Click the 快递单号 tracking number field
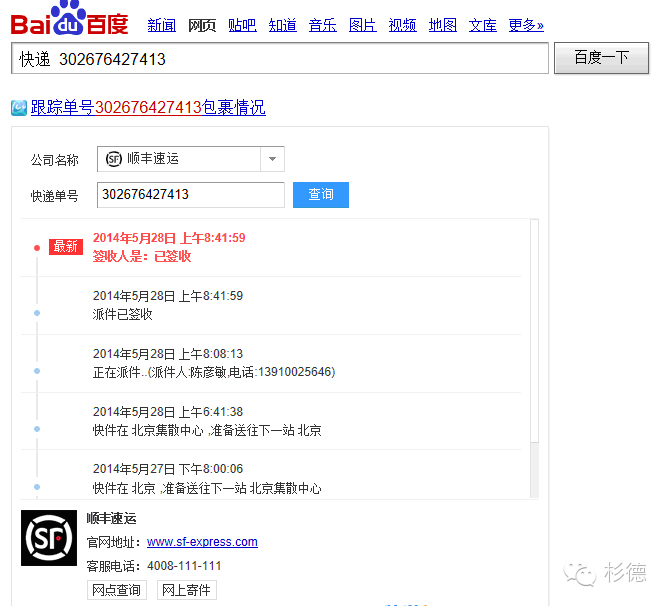The height and width of the screenshot is (606, 667). pos(191,195)
